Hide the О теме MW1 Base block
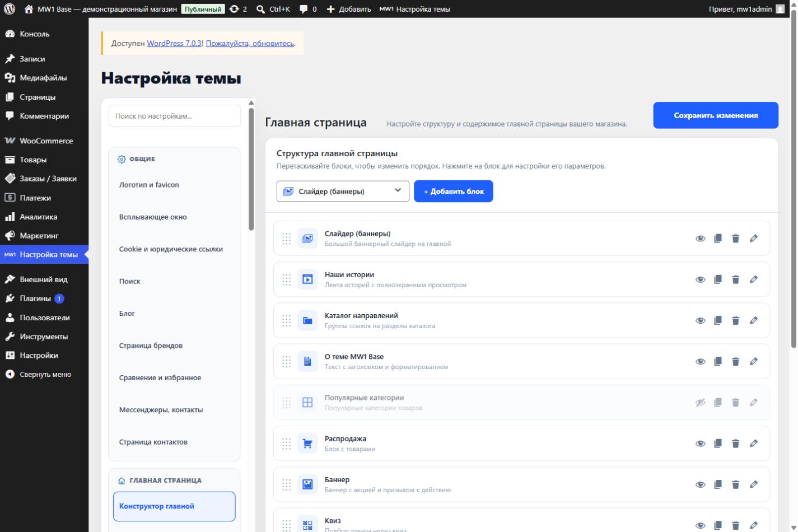The height and width of the screenshot is (532, 798). pyautogui.click(x=700, y=361)
